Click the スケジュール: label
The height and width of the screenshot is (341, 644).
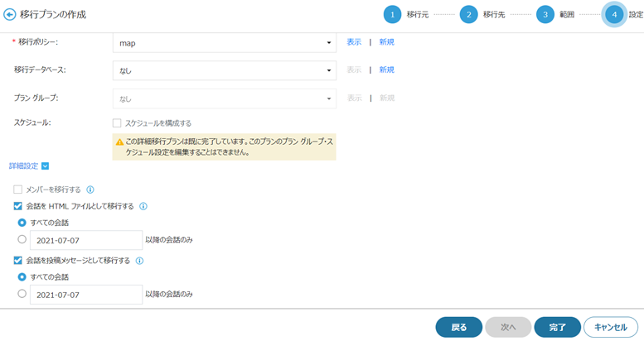coord(32,122)
